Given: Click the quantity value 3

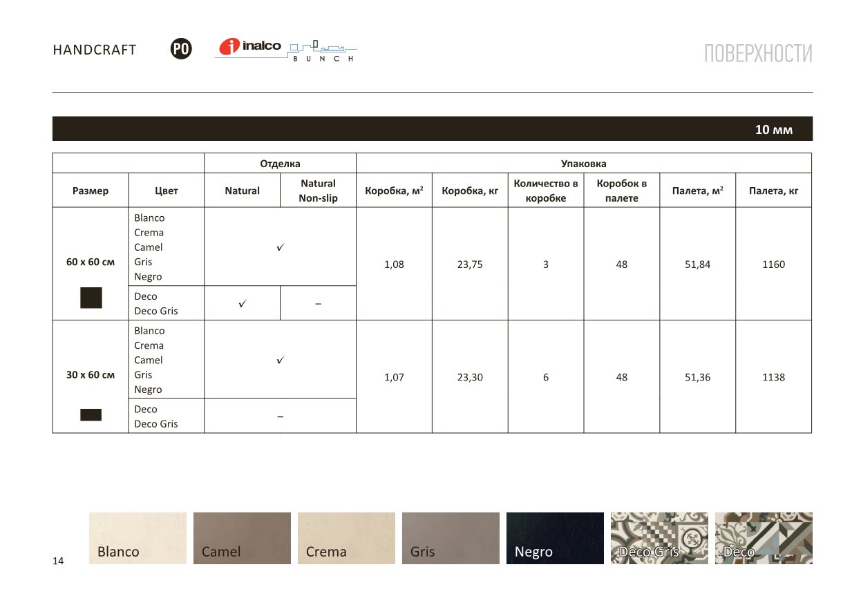Looking at the screenshot, I should [x=546, y=264].
